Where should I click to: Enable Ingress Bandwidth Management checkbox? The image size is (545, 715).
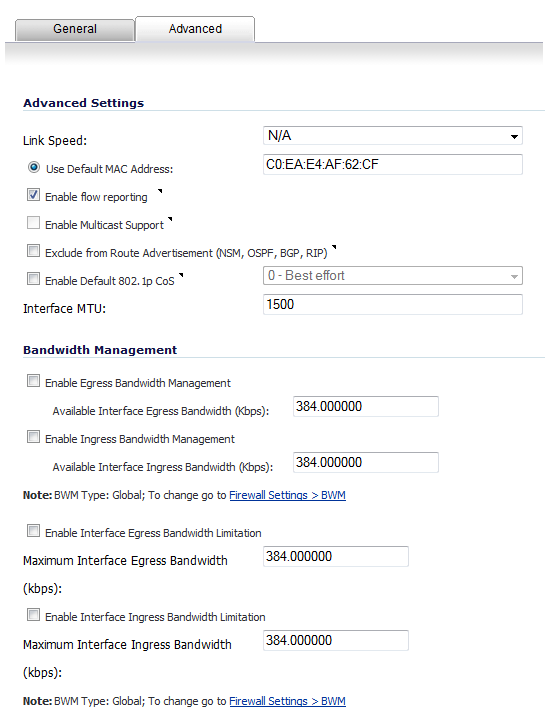point(33,437)
